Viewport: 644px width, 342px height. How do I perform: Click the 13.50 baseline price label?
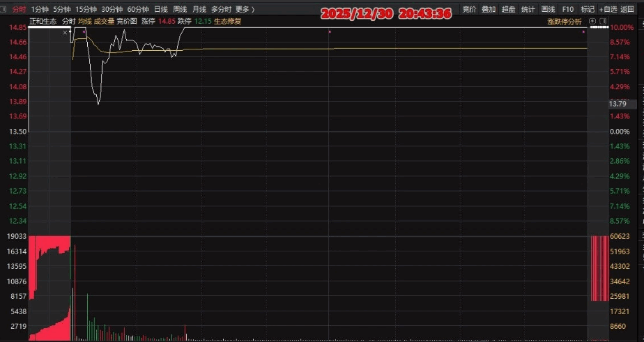tap(17, 132)
